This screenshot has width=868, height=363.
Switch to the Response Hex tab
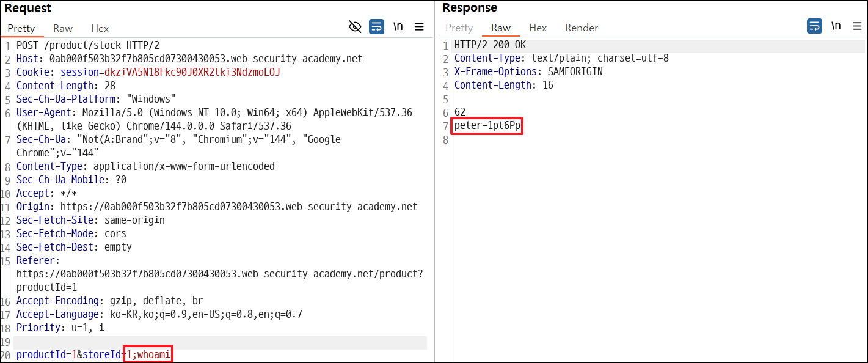[x=538, y=28]
